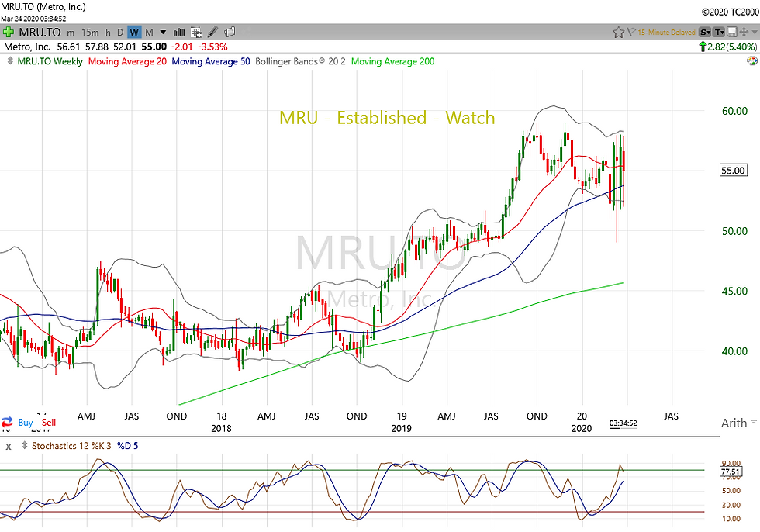Click the %D 5 label
The width and height of the screenshot is (760, 532).
(x=127, y=446)
